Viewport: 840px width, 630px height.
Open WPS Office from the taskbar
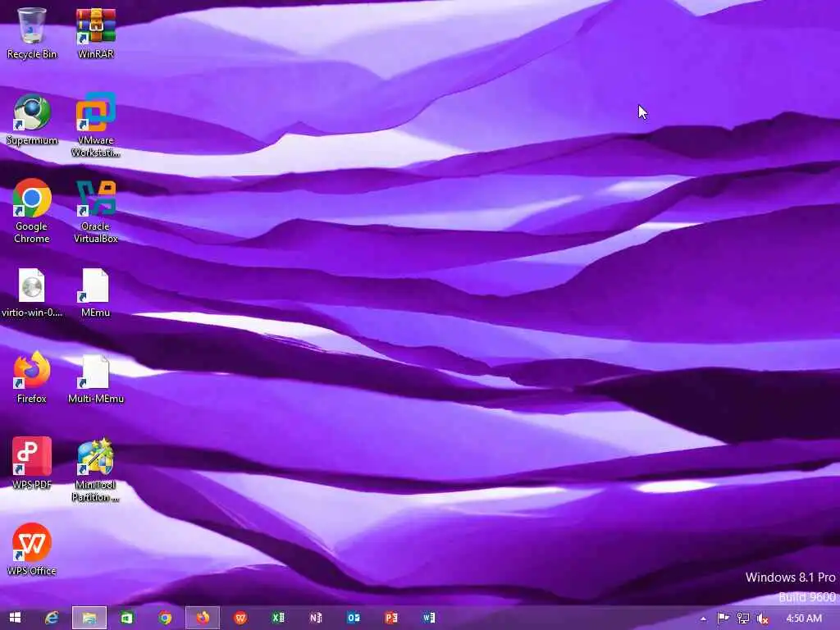coord(240,618)
